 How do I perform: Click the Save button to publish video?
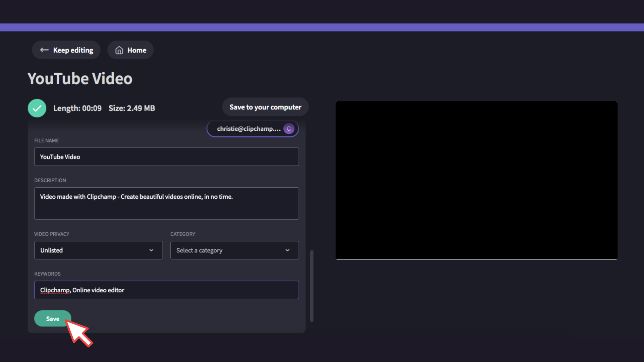click(x=53, y=319)
